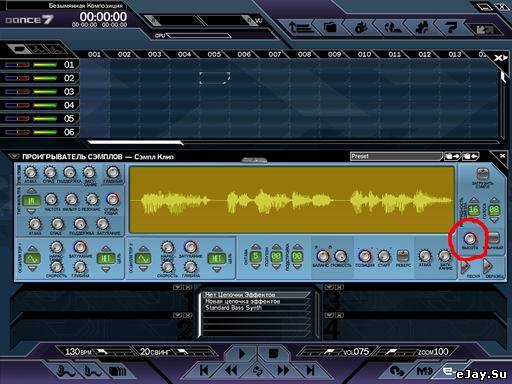Screen dimensions: 512x384
Task: Select Standard Bass Synth chain
Action: [256, 308]
